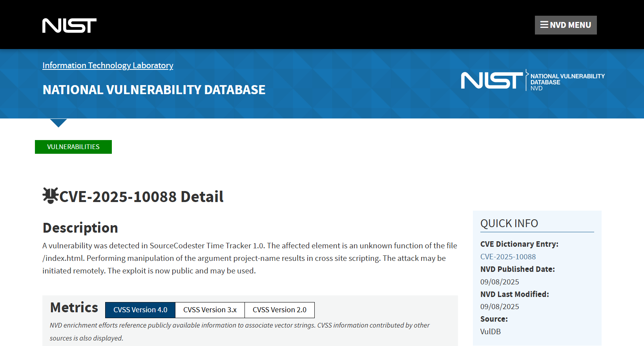Expand the NVD MENU button
Screen dimensions: 644x346
click(566, 25)
